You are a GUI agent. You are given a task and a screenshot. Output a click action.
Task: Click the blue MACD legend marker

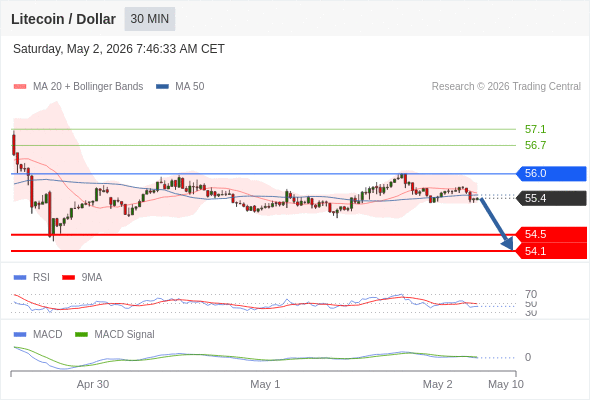[20, 335]
